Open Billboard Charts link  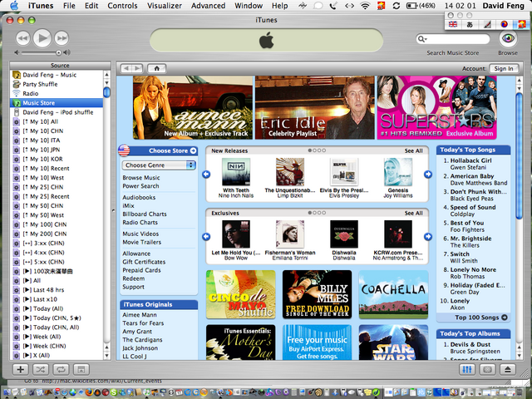point(145,214)
